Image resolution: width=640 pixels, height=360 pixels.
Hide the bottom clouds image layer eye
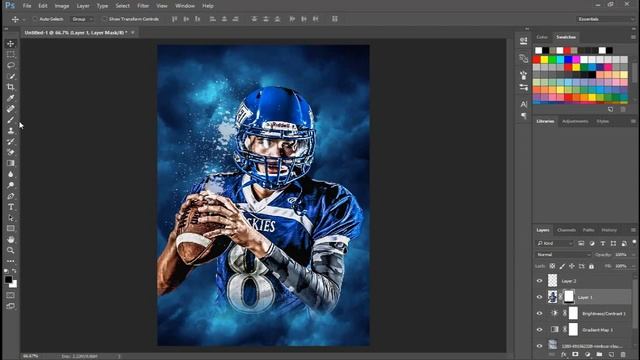(x=540, y=346)
